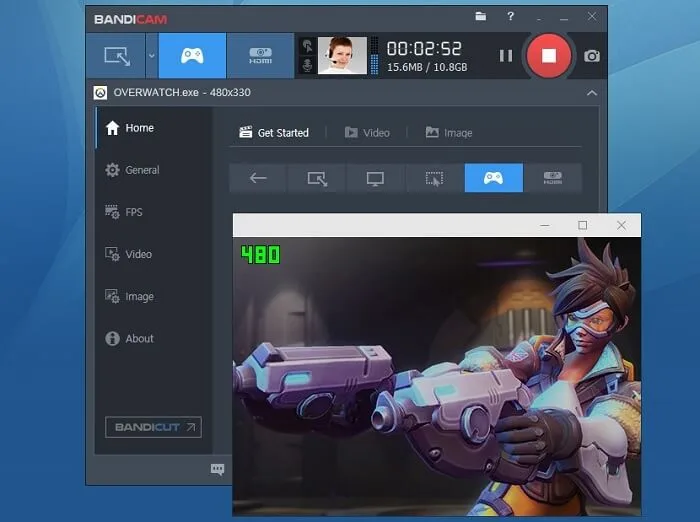Screen dimensions: 700x522
Task: Click the Overwatch logo icon
Action: point(100,93)
